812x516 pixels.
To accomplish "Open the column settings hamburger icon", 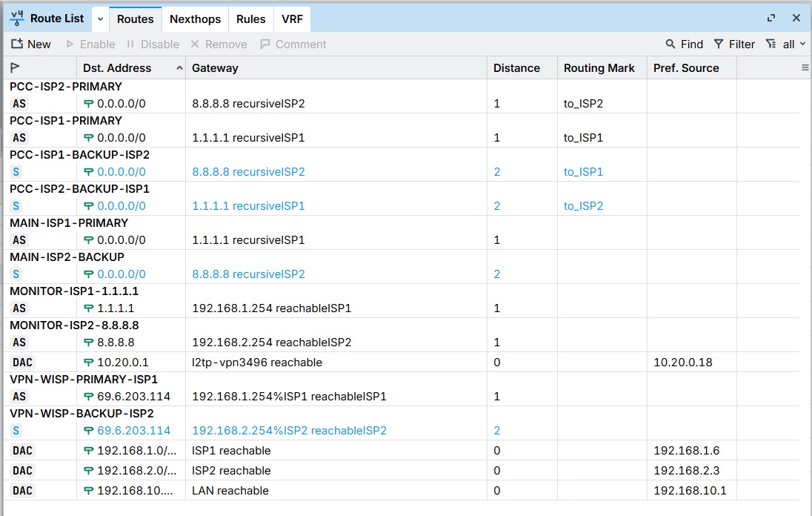I will click(x=805, y=67).
